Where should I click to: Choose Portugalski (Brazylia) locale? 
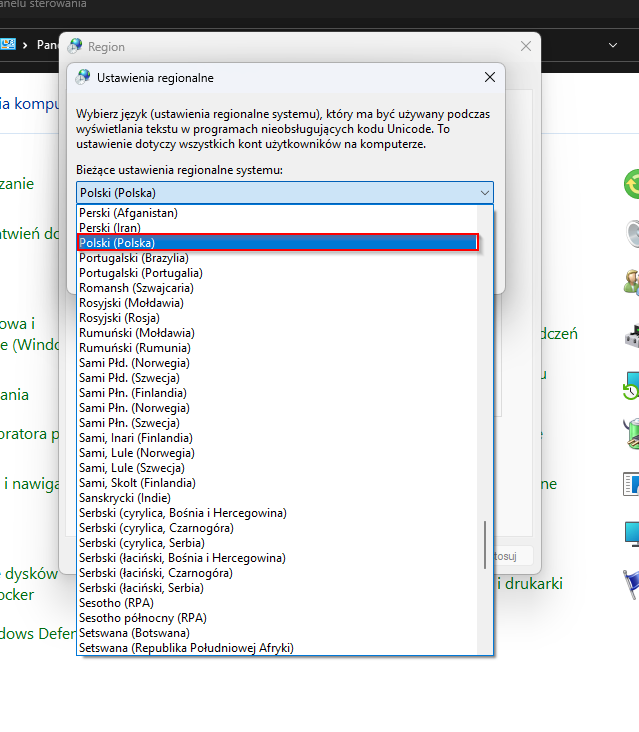(x=133, y=258)
